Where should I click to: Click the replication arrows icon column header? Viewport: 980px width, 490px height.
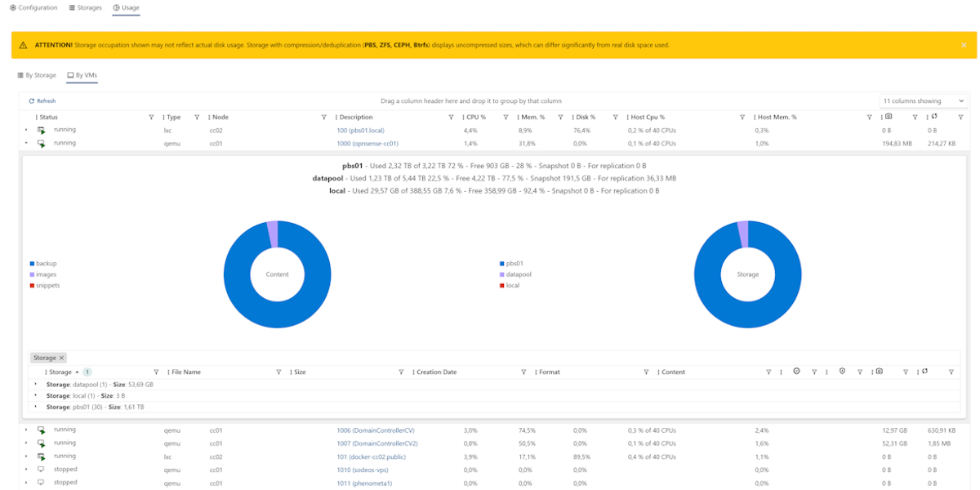click(x=935, y=117)
